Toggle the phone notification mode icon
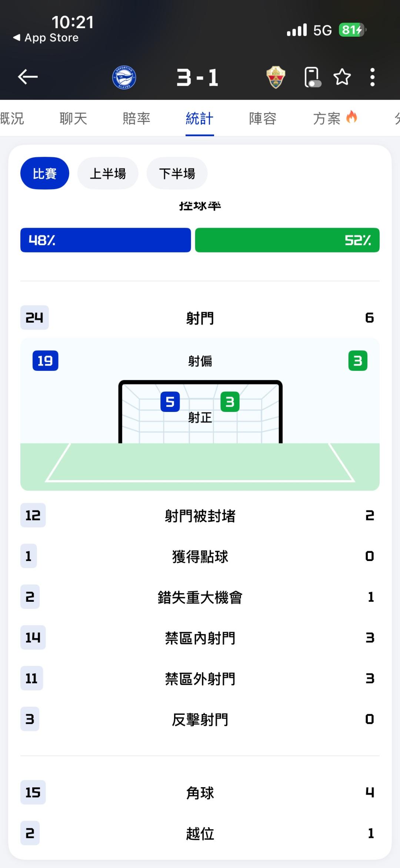The width and height of the screenshot is (400, 868). [312, 77]
